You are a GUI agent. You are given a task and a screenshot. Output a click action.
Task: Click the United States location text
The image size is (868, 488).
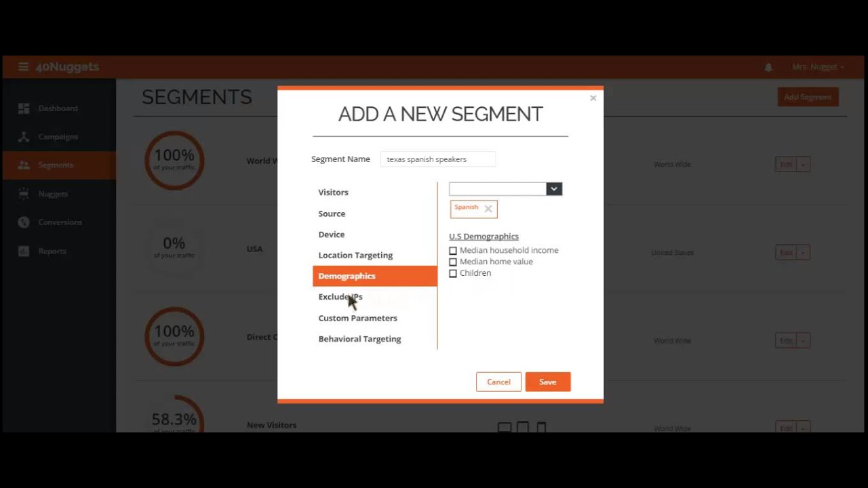(x=672, y=253)
